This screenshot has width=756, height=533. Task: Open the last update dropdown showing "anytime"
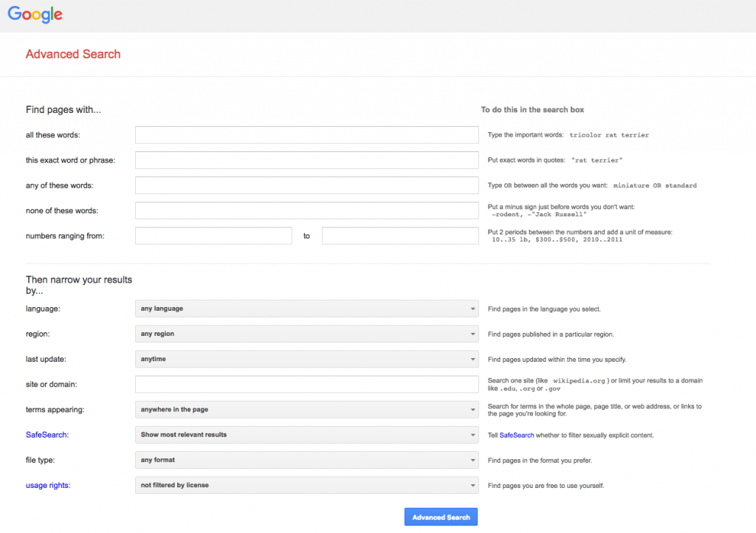click(x=306, y=359)
